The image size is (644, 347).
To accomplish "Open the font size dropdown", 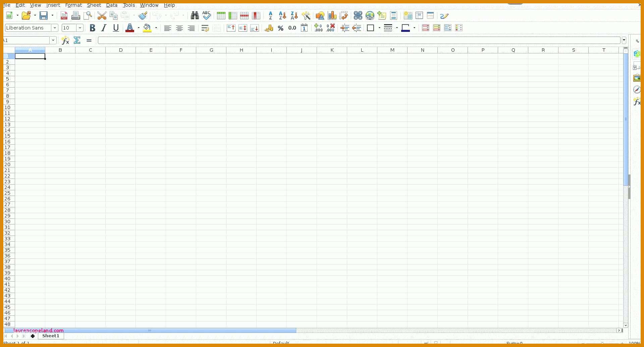I will 80,28.
